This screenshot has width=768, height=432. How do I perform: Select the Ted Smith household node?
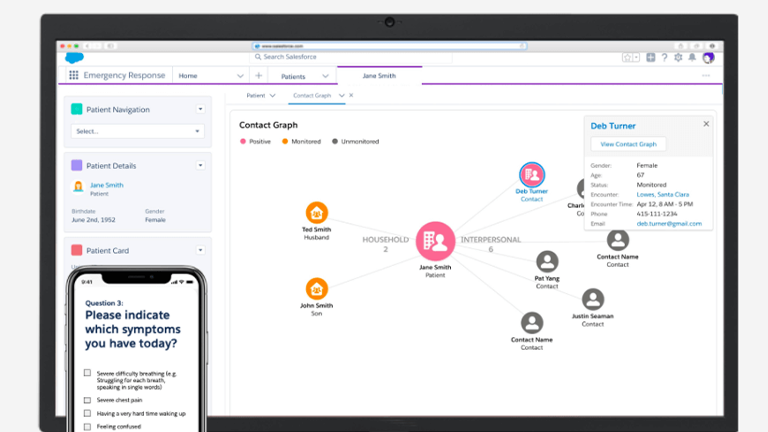tap(317, 213)
